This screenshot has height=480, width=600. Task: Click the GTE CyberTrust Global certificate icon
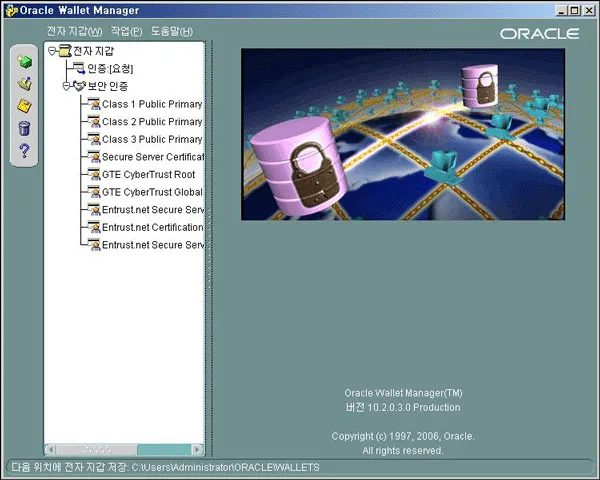click(94, 192)
